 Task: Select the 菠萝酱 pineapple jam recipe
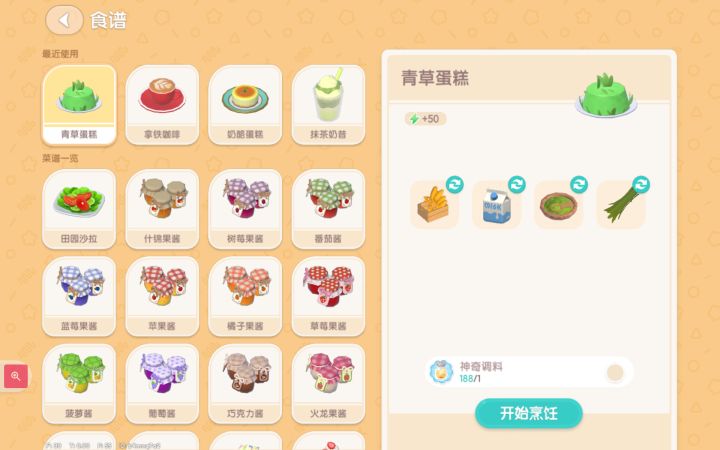click(79, 384)
